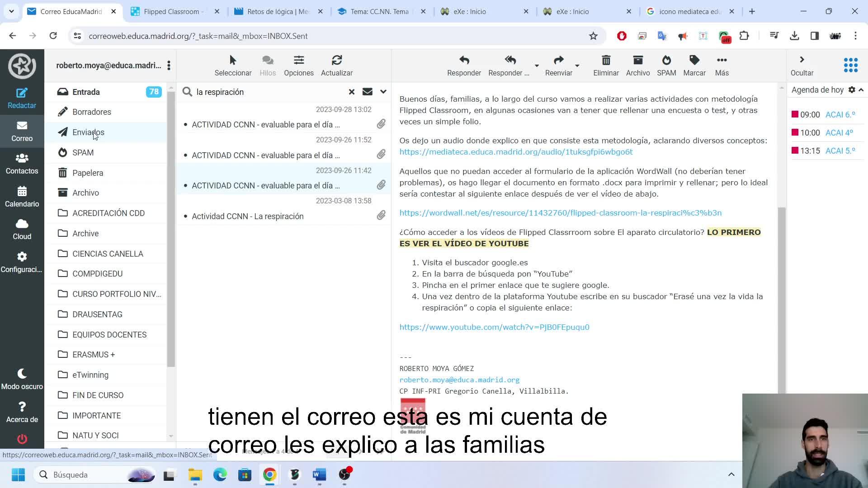Toggle Modo oscuro dark mode

point(22,379)
